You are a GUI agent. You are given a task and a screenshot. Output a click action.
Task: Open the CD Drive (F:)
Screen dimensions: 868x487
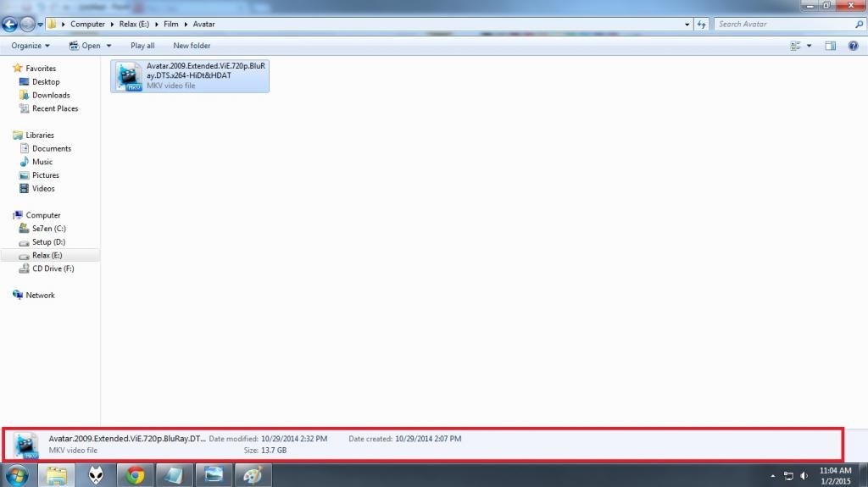pyautogui.click(x=53, y=268)
